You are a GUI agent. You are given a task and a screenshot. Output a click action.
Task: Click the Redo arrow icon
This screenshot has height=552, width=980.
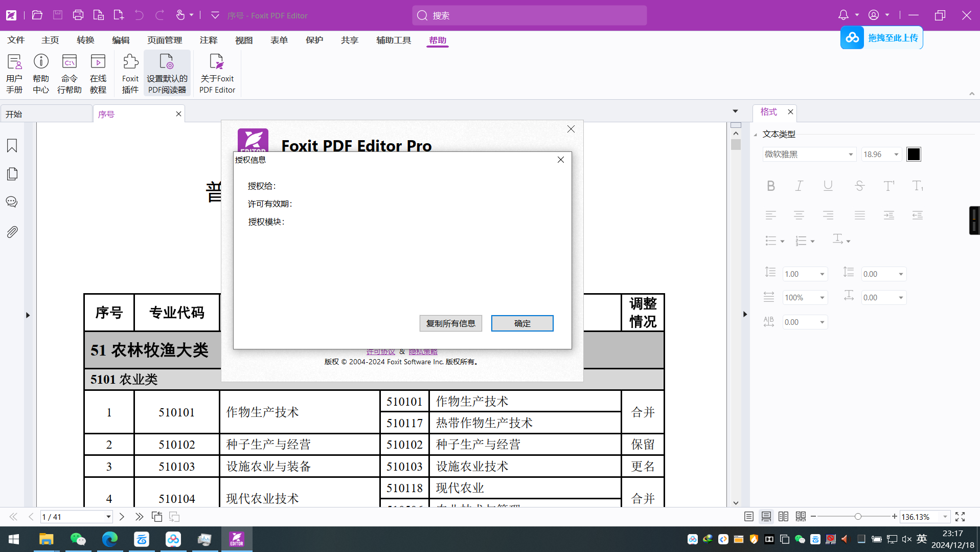point(159,15)
